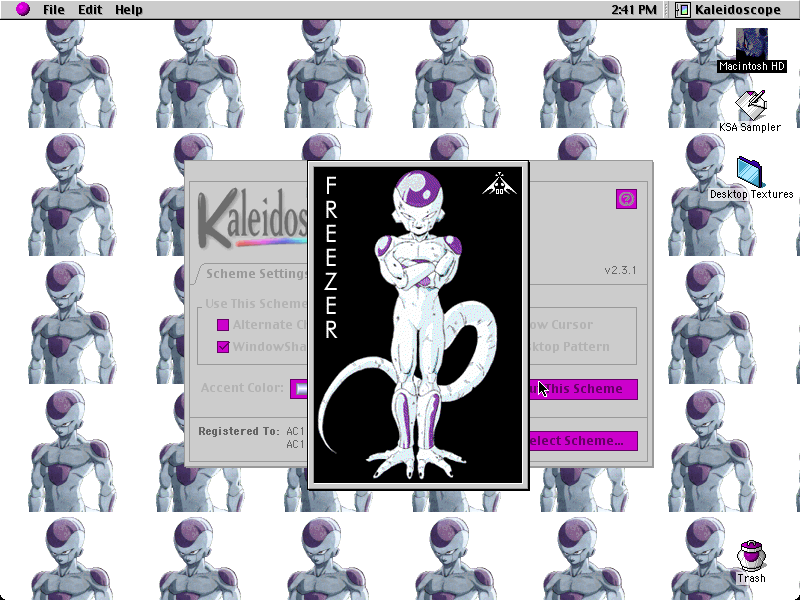Click the Select Scheme button
Screen dimensions: 800x600
click(x=584, y=441)
